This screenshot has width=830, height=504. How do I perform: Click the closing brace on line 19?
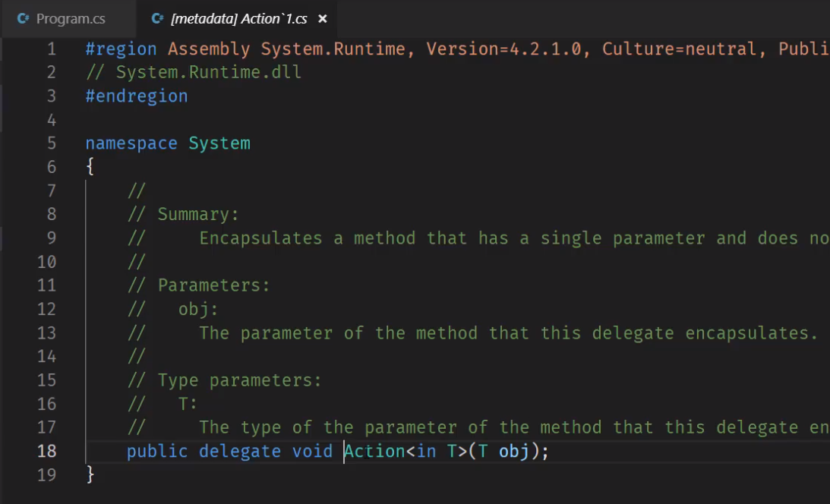90,475
